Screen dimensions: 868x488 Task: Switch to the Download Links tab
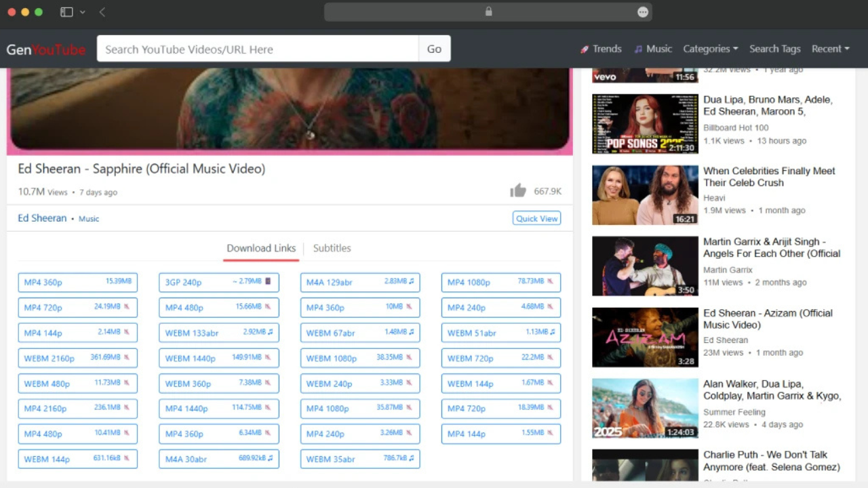261,248
